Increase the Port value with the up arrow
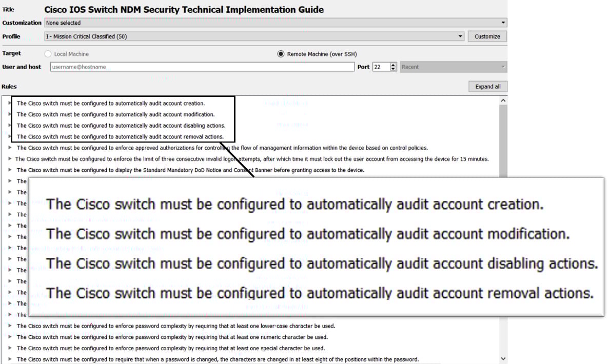 coord(394,65)
